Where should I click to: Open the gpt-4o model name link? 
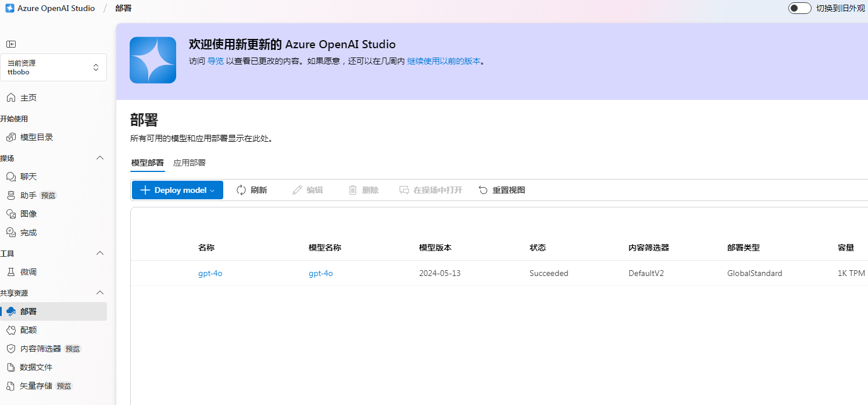(x=321, y=273)
